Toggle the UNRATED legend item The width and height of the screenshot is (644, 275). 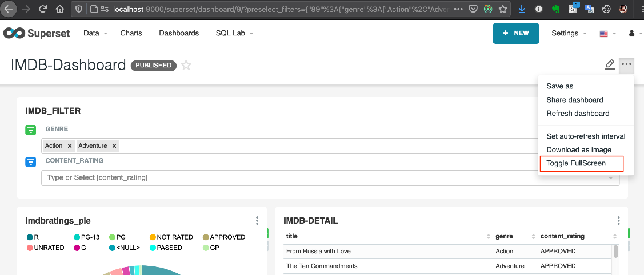tap(46, 248)
